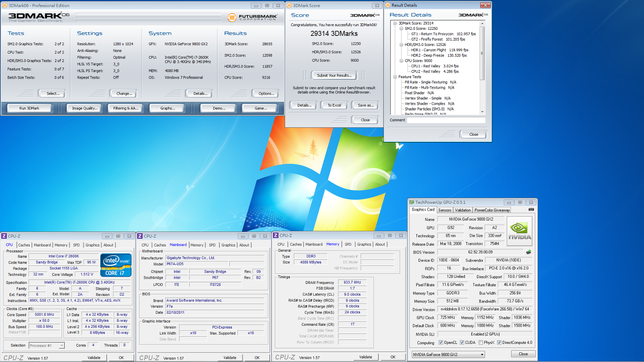This screenshot has width=644, height=362.
Task: Collapse the Feature Tests tree node
Action: tap(395, 77)
